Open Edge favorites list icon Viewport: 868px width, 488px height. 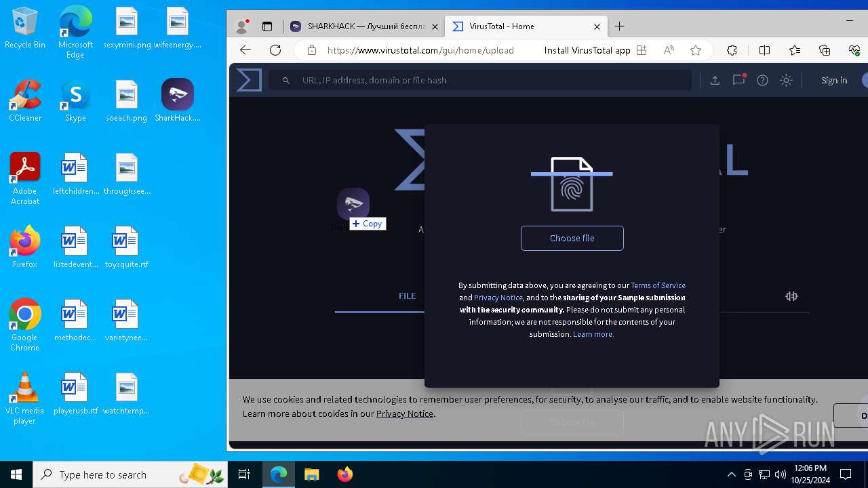[795, 50]
